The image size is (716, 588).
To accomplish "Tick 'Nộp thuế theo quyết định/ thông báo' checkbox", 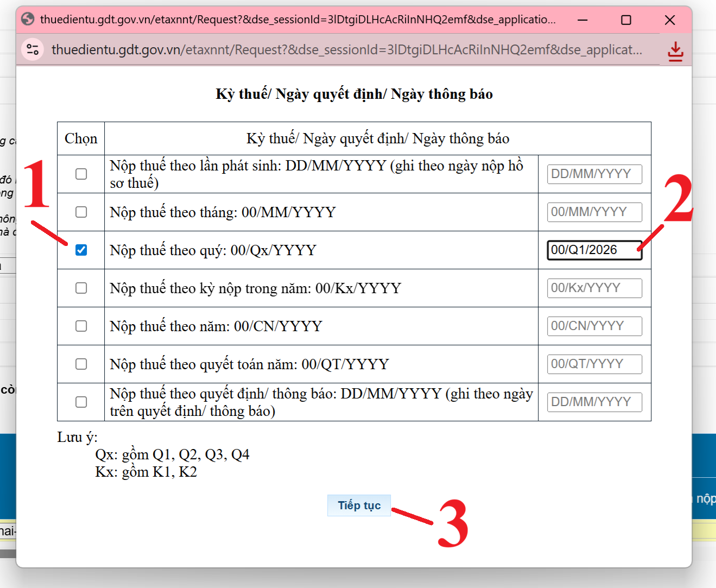I will tap(81, 402).
